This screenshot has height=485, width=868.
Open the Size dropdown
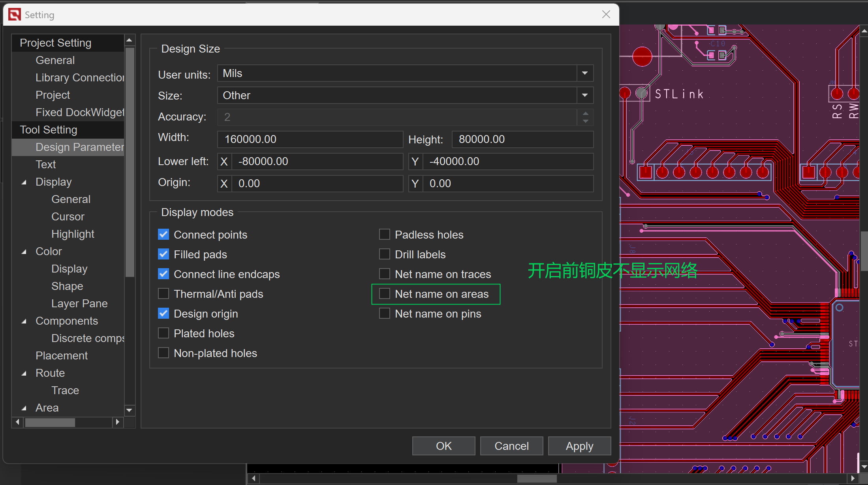[584, 96]
